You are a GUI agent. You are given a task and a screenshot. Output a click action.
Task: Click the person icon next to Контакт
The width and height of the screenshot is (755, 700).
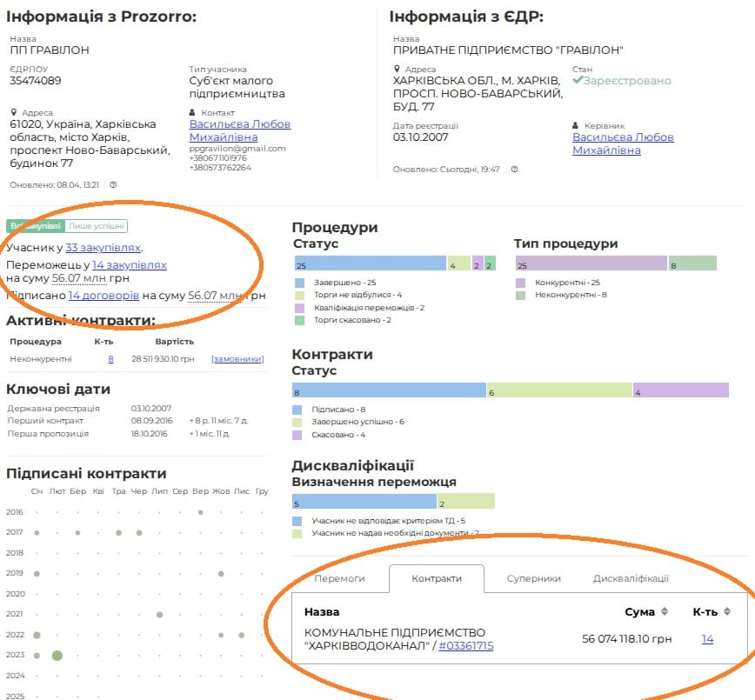(x=193, y=113)
